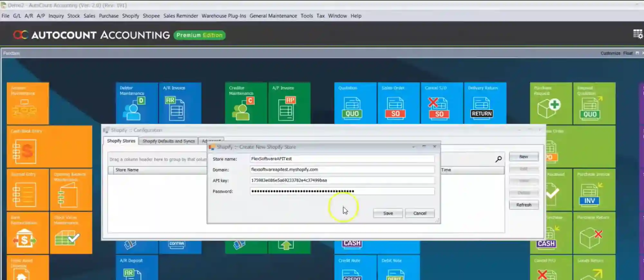644x280 pixels.
Task: Switch to the Shopify Defaults and Syncs tab
Action: point(169,141)
